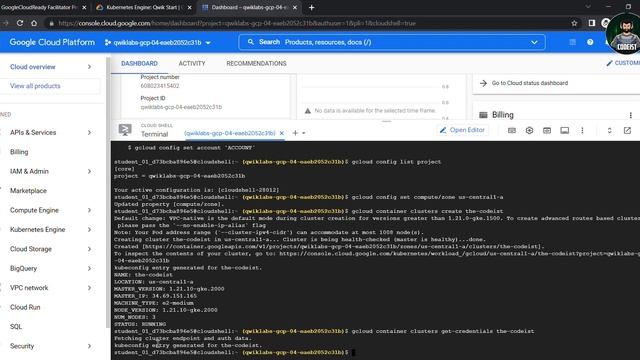The height and width of the screenshot is (360, 640).
Task: Click the Project ID value text
Action: coord(181,107)
